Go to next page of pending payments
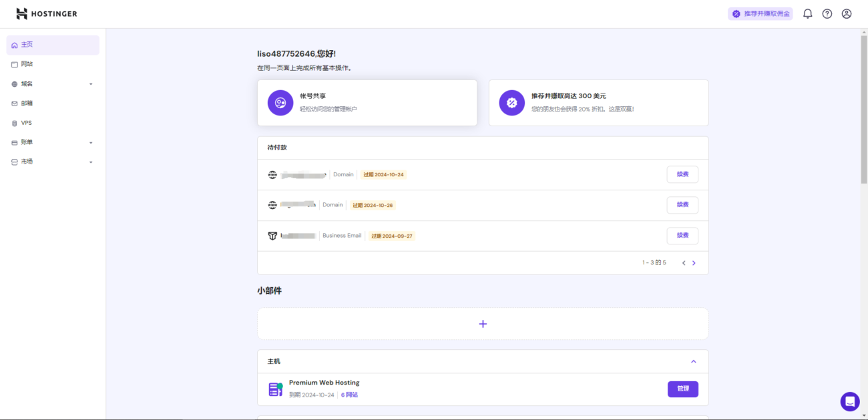 (694, 262)
